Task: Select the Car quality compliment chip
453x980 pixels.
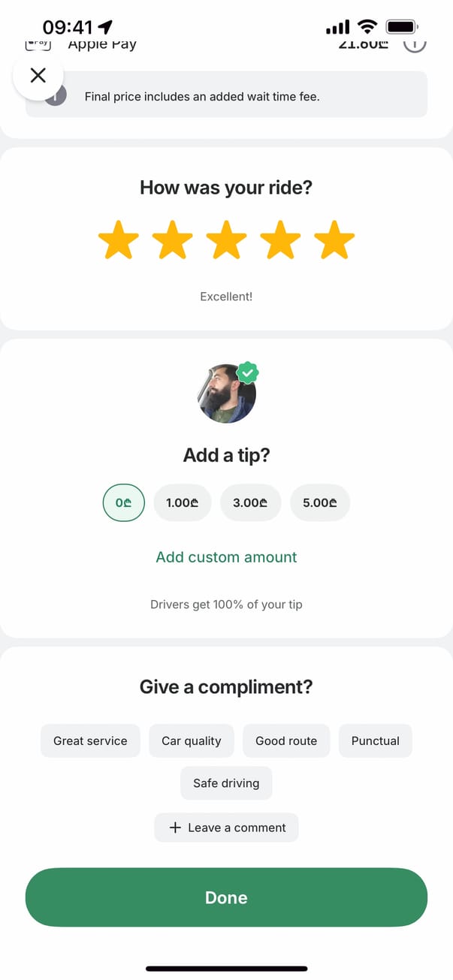Action: (x=192, y=740)
